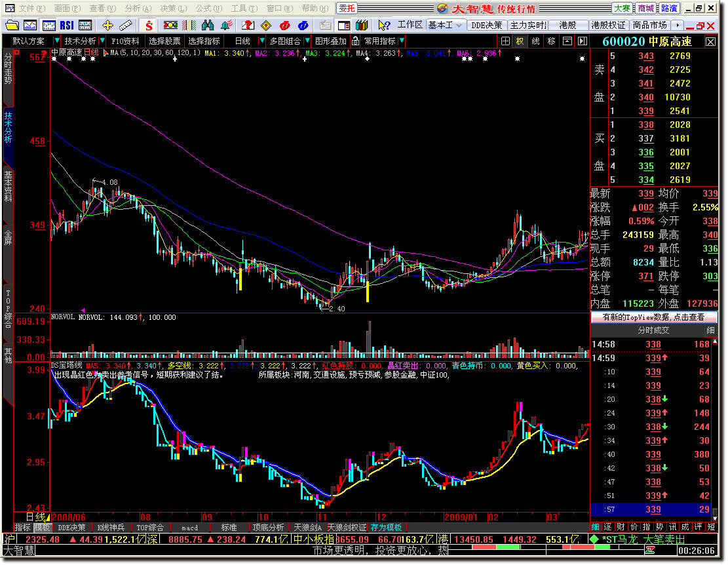Screen dimensions: 728x565
Task: Click the lock icon beside 图形叠加
Action: (x=355, y=41)
